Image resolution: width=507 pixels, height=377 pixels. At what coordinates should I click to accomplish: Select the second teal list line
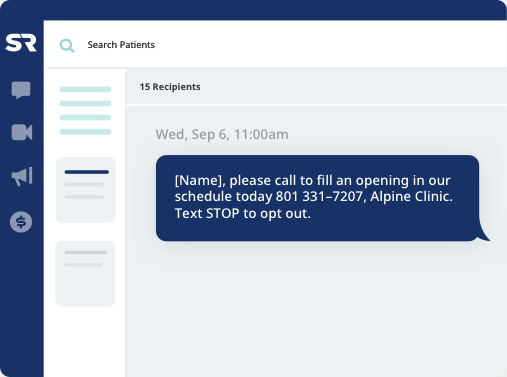pyautogui.click(x=85, y=103)
